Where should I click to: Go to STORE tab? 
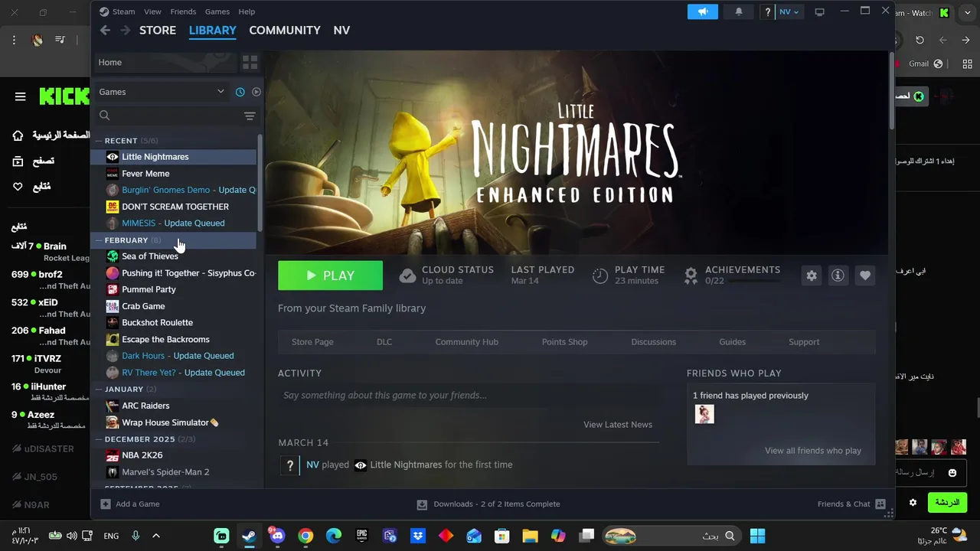pos(158,30)
